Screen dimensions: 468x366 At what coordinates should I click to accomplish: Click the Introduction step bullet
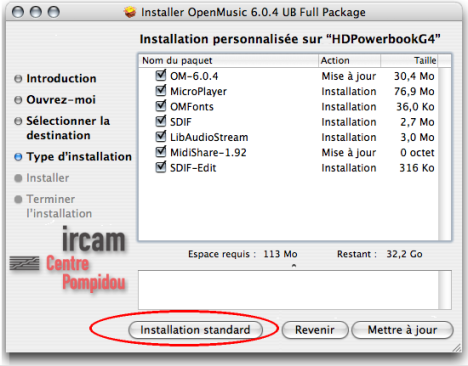[18, 79]
